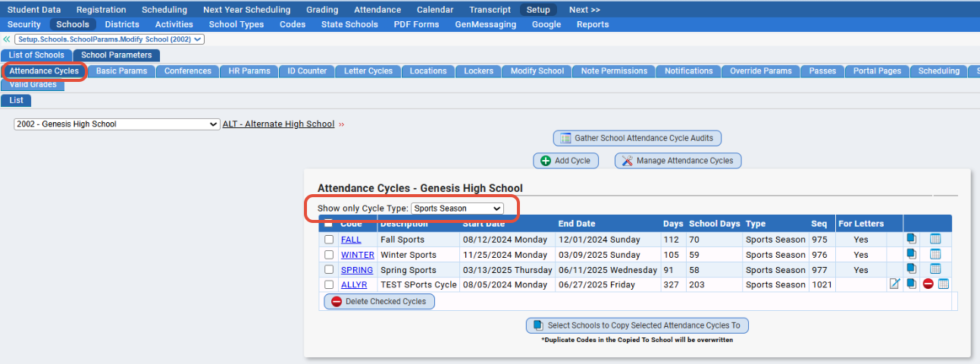Go to the School Types submenu
980x364 pixels.
pos(236,24)
